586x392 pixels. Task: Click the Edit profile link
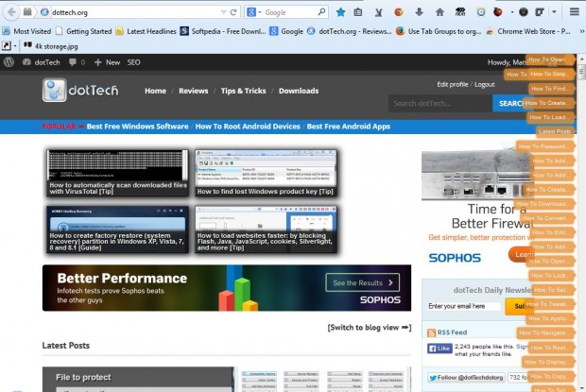pos(453,84)
